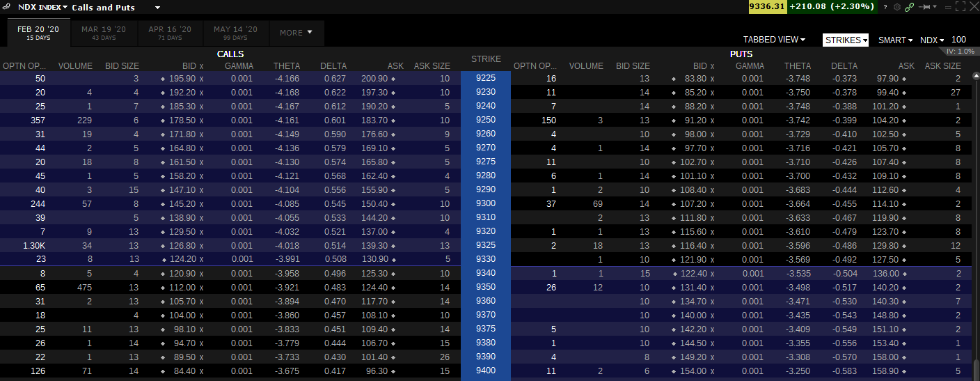Viewport: 980px width, 381px height.
Task: Click put bid 154.00 for strike 9400
Action: click(x=693, y=371)
